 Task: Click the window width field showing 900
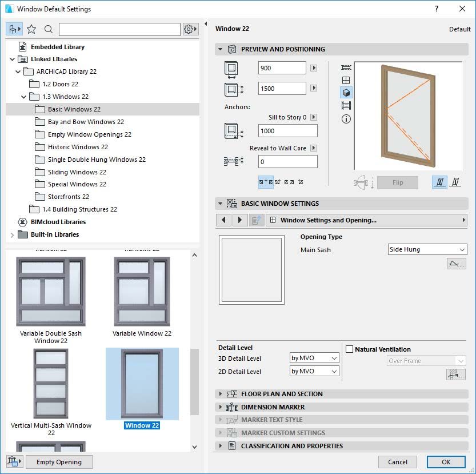pos(282,68)
